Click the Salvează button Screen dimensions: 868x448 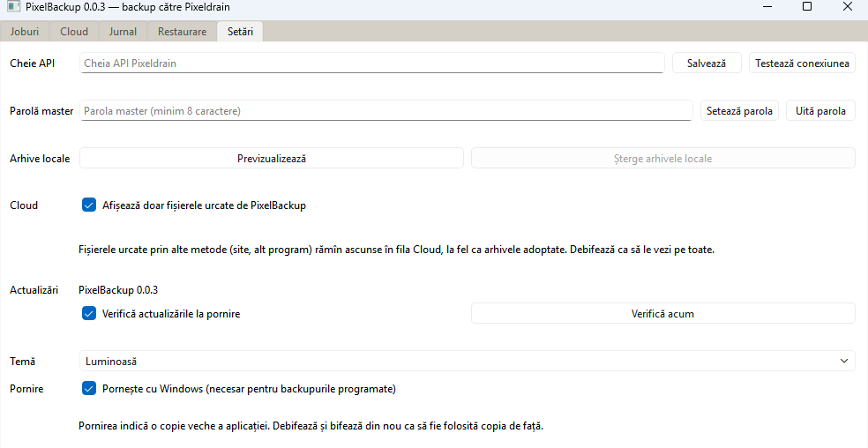[707, 63]
